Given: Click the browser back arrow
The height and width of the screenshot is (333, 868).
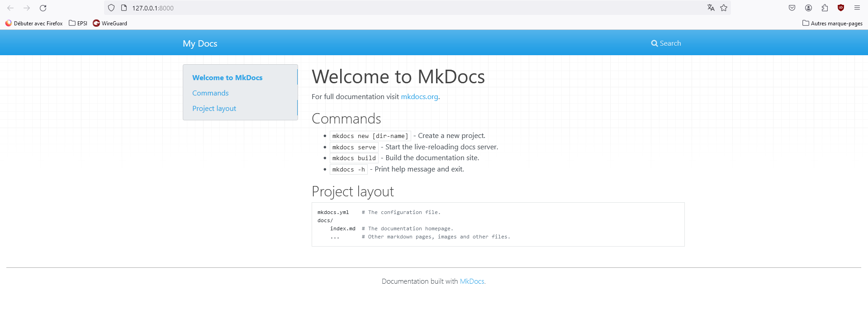Looking at the screenshot, I should [10, 8].
